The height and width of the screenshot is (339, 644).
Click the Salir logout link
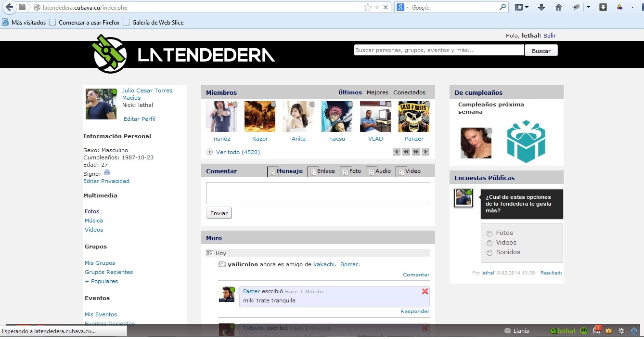[x=550, y=36]
